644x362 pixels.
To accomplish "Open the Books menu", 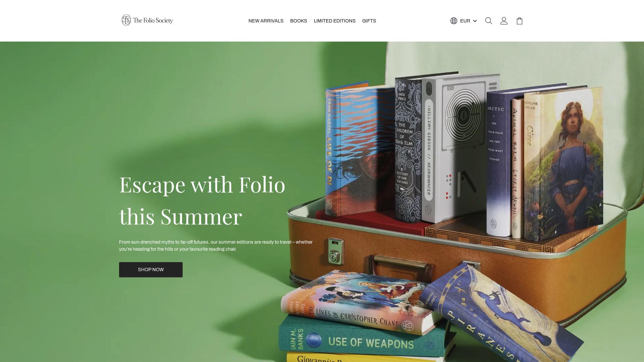I will 299,21.
